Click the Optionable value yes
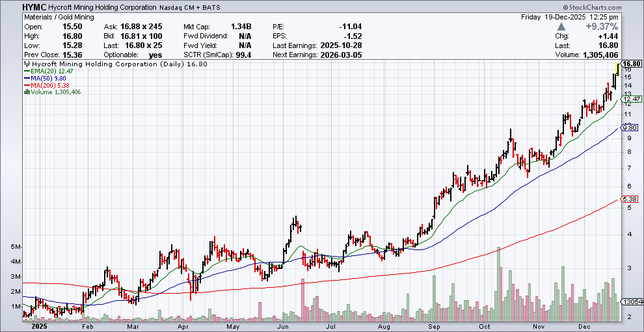Image resolution: width=644 pixels, height=332 pixels. click(x=155, y=55)
